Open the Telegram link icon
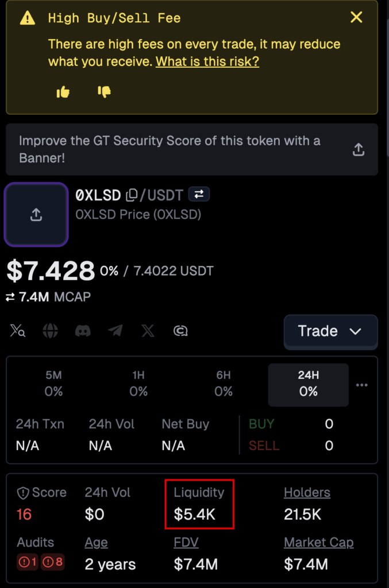The width and height of the screenshot is (389, 588). pyautogui.click(x=115, y=331)
